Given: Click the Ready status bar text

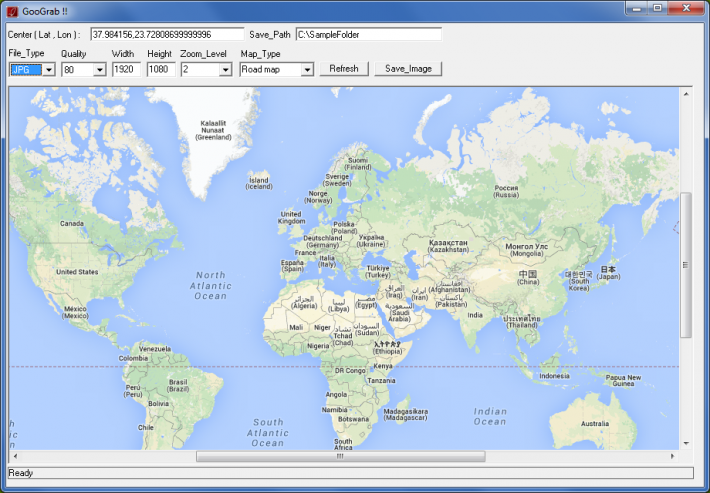Looking at the screenshot, I should click(20, 473).
